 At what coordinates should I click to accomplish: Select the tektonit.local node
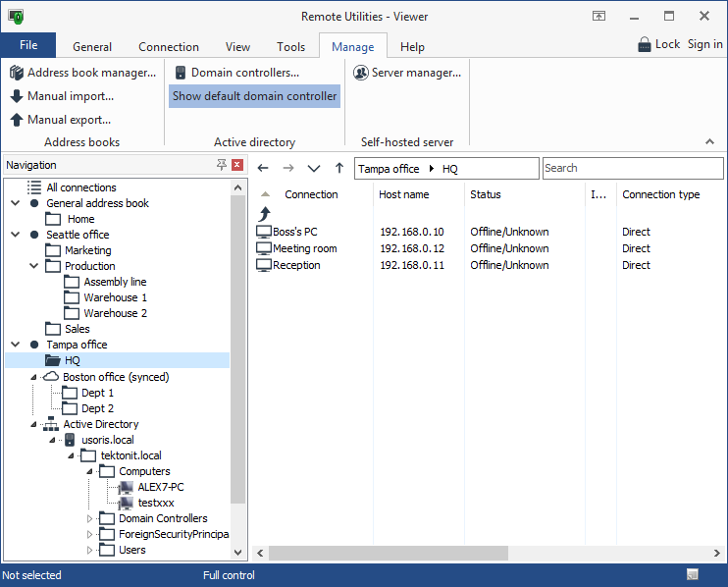coord(130,455)
